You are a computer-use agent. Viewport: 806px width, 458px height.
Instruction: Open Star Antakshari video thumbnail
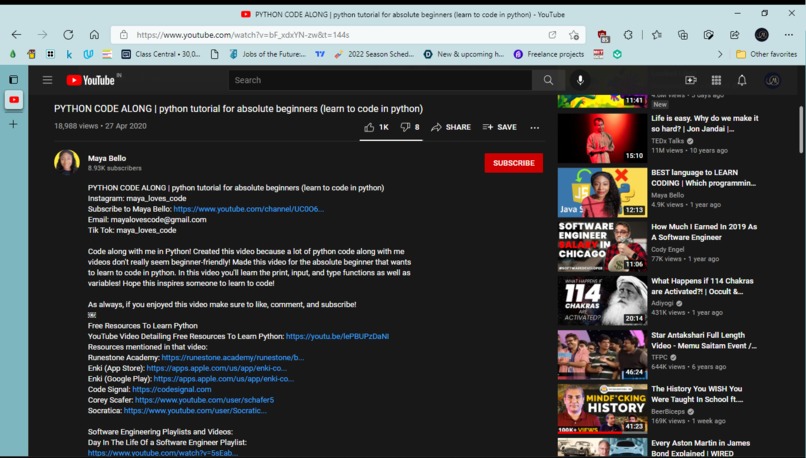click(602, 355)
